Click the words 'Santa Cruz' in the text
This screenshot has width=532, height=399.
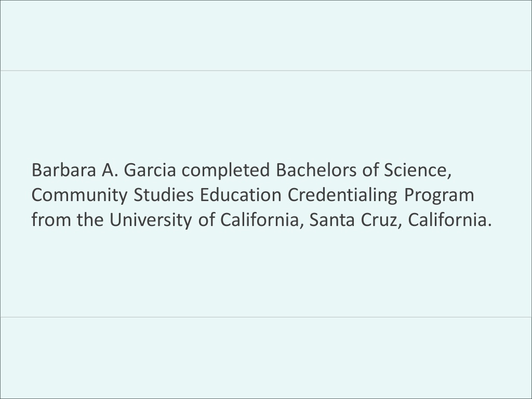click(x=355, y=220)
